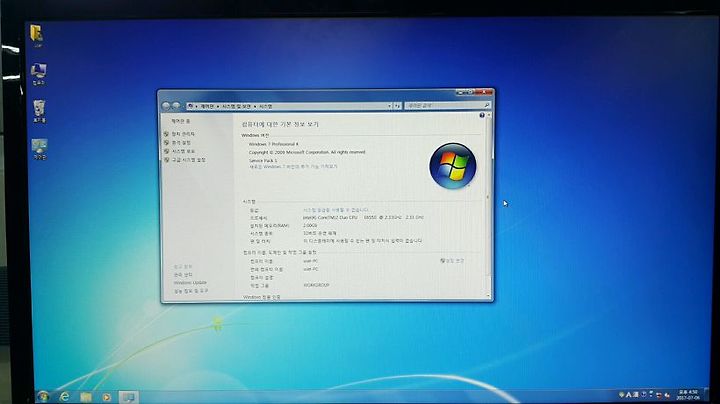The image size is (720, 404).
Task: Click the 제어판 breadcrumb in address bar
Action: 207,107
